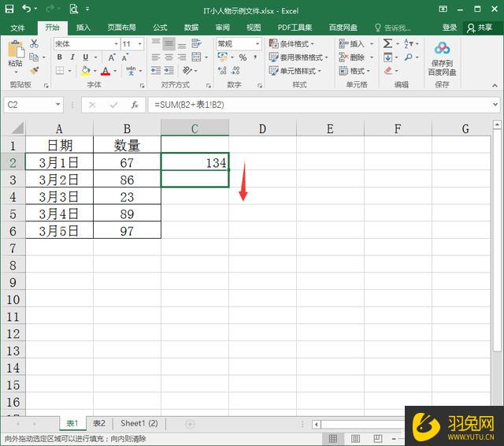Toggle Bold formatting
Screen dimensions: 504x446
click(x=60, y=58)
